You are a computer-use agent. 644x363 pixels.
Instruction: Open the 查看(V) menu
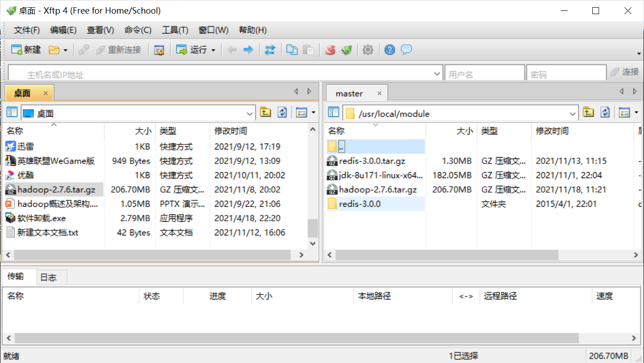pos(100,30)
